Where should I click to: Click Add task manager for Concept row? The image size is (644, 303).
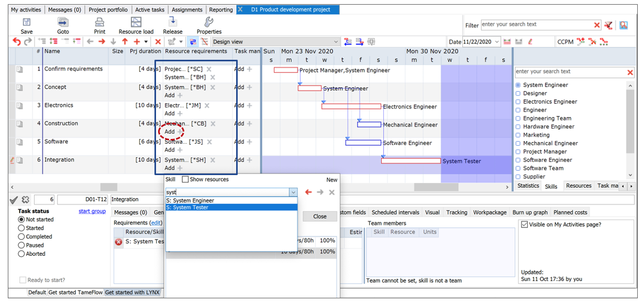point(243,87)
